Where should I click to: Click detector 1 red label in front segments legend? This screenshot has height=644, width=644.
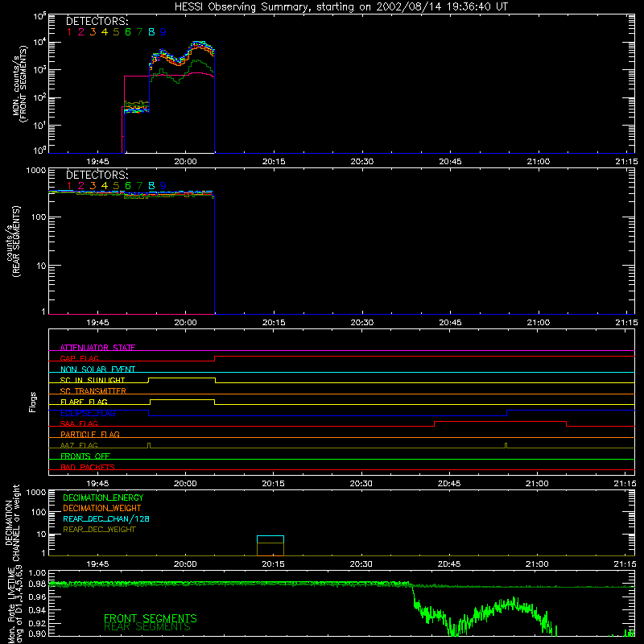coord(69,32)
